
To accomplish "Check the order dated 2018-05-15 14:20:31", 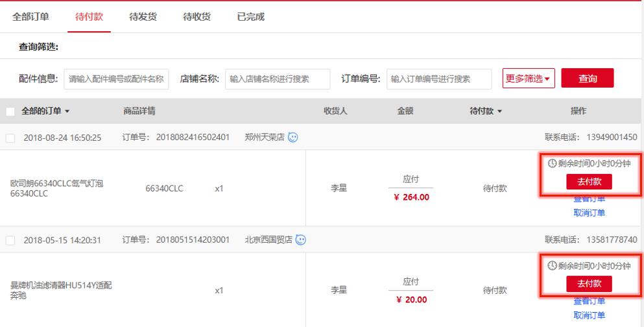I will 10,241.
